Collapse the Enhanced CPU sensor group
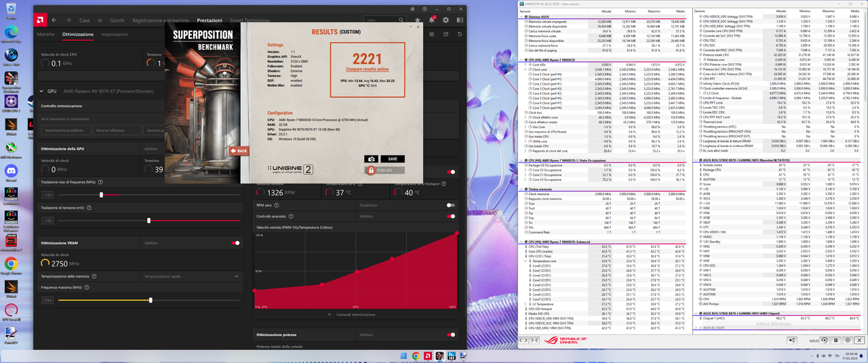 [x=521, y=242]
